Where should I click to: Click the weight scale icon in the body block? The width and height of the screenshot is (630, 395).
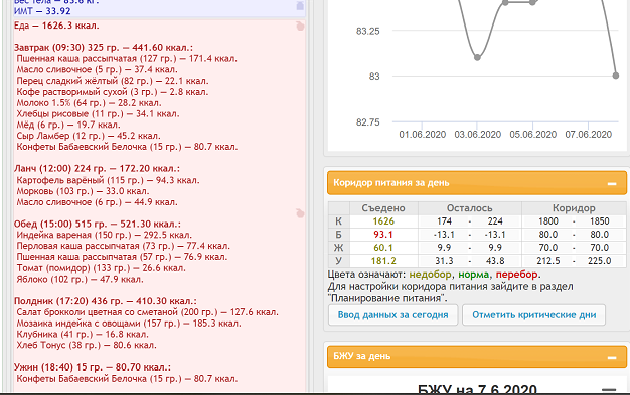[300, 5]
